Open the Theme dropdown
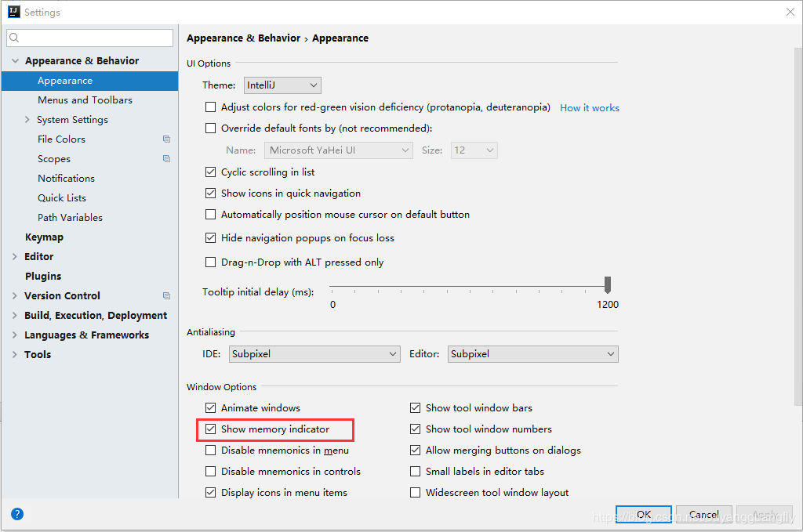The height and width of the screenshot is (532, 803). (x=282, y=85)
